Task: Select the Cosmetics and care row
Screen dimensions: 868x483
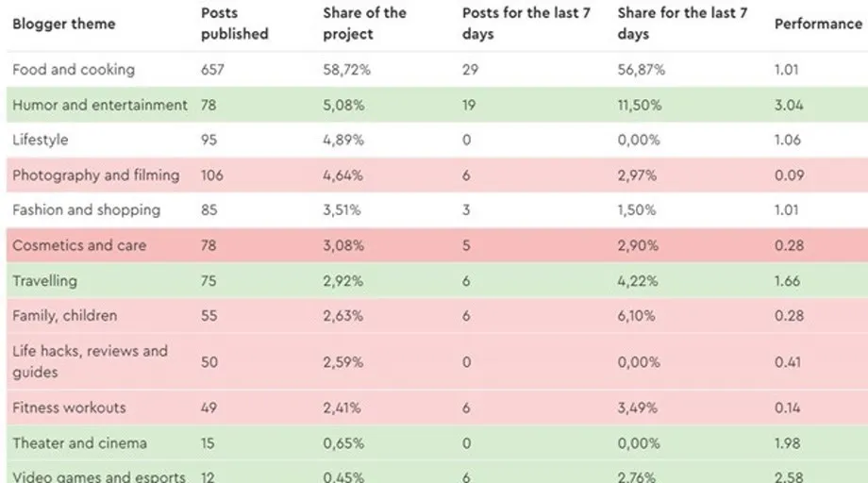Action: pos(81,245)
